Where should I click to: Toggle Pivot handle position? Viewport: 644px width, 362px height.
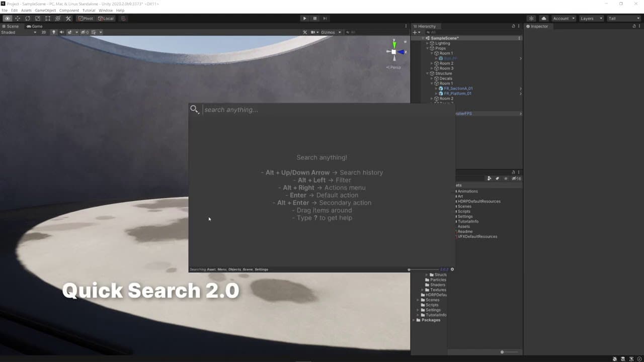tap(86, 19)
